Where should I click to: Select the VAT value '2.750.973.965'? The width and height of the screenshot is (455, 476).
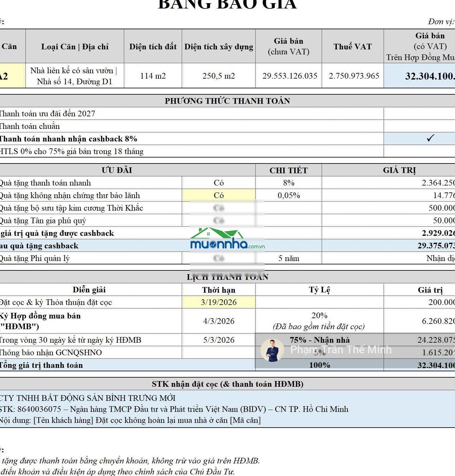click(354, 76)
